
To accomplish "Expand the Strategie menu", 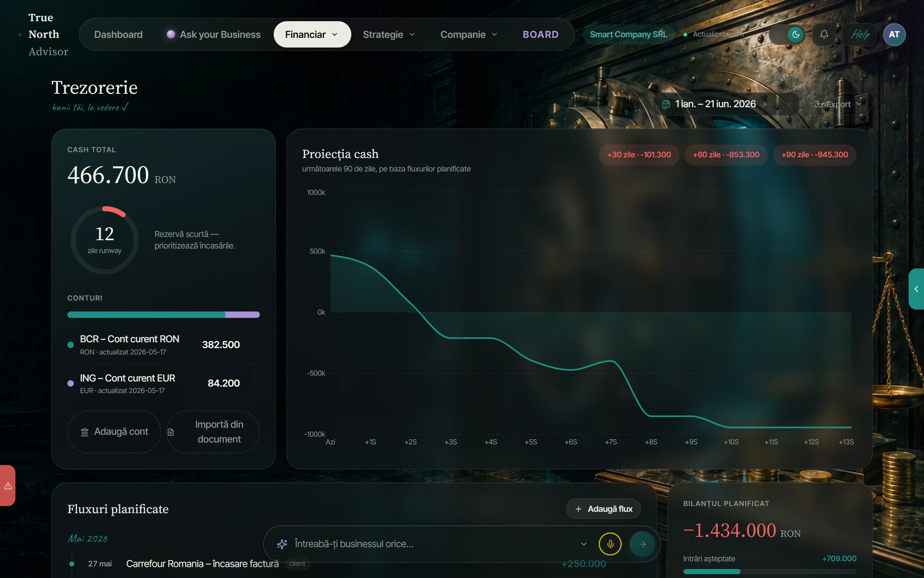I will pyautogui.click(x=389, y=34).
